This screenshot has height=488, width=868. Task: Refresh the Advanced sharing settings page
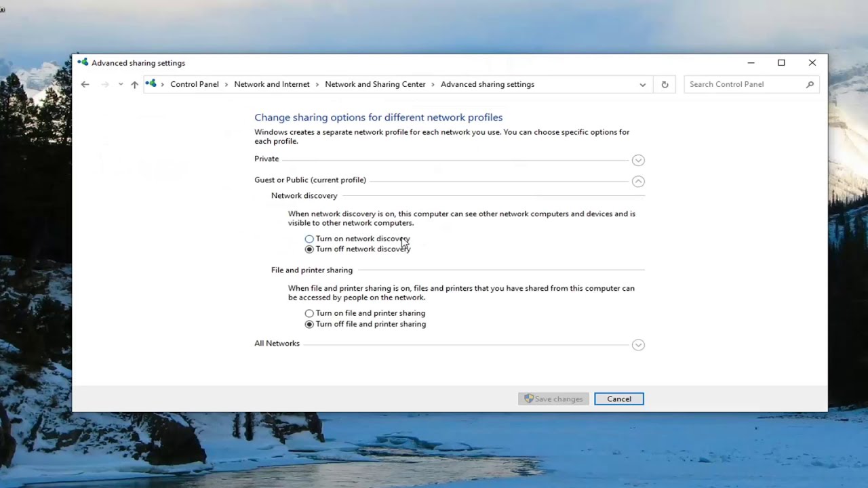click(665, 84)
